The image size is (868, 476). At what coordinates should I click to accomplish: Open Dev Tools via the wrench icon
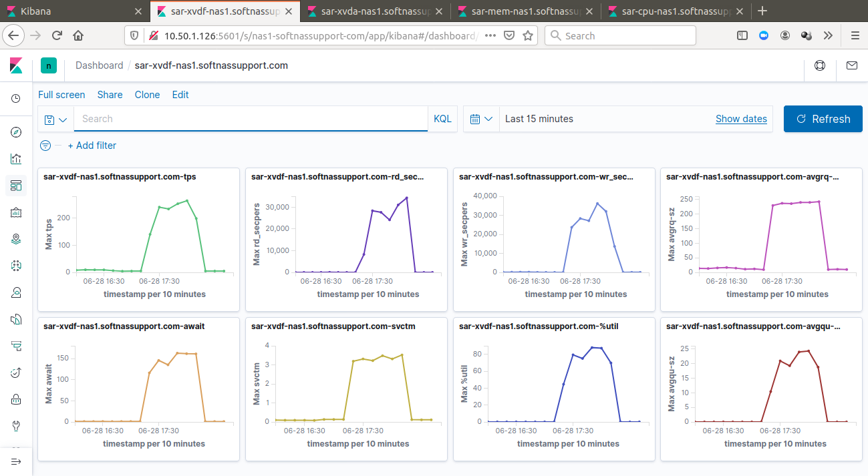16,426
